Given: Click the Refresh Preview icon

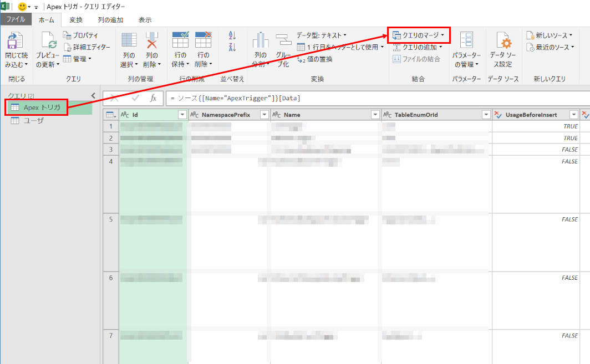Looking at the screenshot, I should point(49,40).
